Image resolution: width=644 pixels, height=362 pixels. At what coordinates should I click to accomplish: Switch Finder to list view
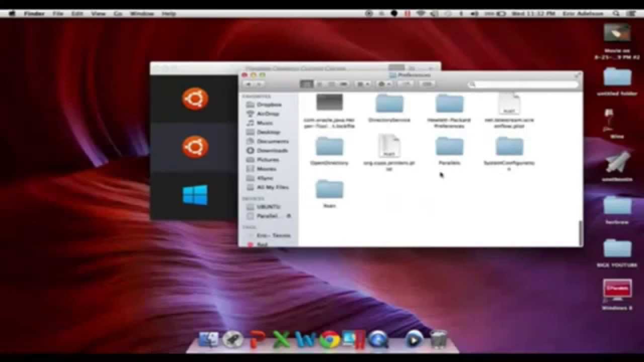point(319,84)
